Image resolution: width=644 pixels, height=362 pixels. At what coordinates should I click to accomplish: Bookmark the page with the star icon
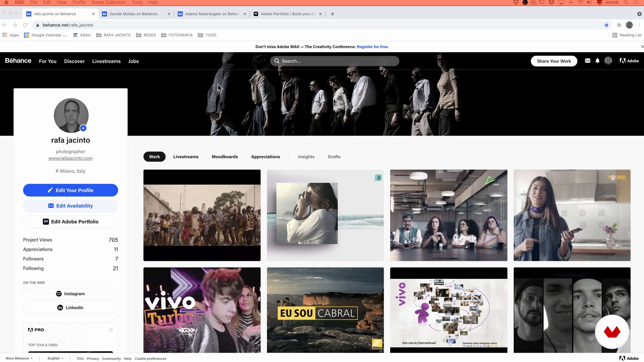[606, 25]
